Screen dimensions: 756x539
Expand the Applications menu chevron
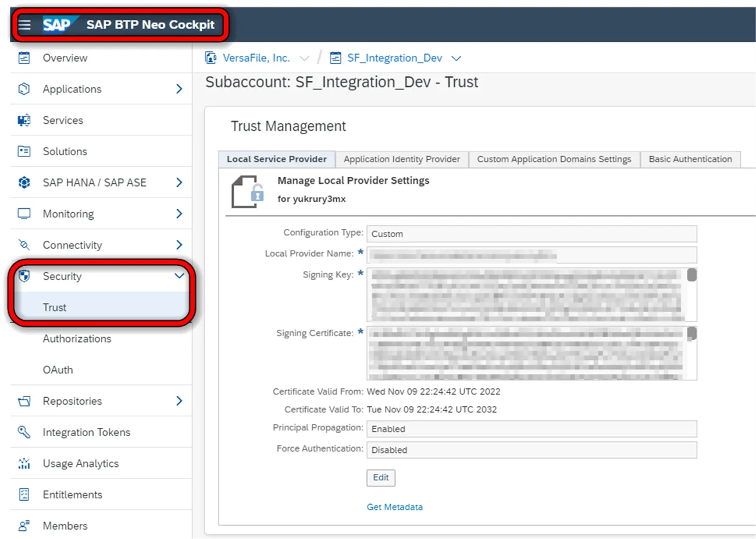click(x=179, y=89)
